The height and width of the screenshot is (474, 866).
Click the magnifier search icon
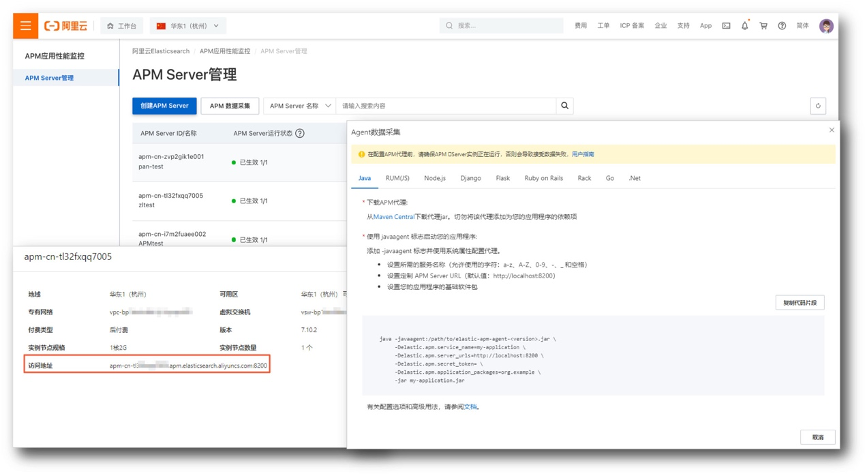pos(564,106)
